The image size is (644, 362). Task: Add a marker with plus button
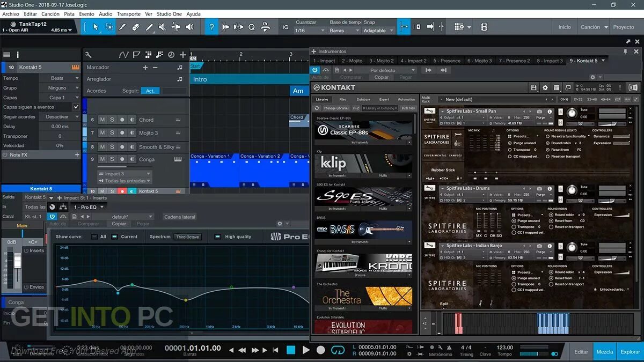pyautogui.click(x=145, y=68)
